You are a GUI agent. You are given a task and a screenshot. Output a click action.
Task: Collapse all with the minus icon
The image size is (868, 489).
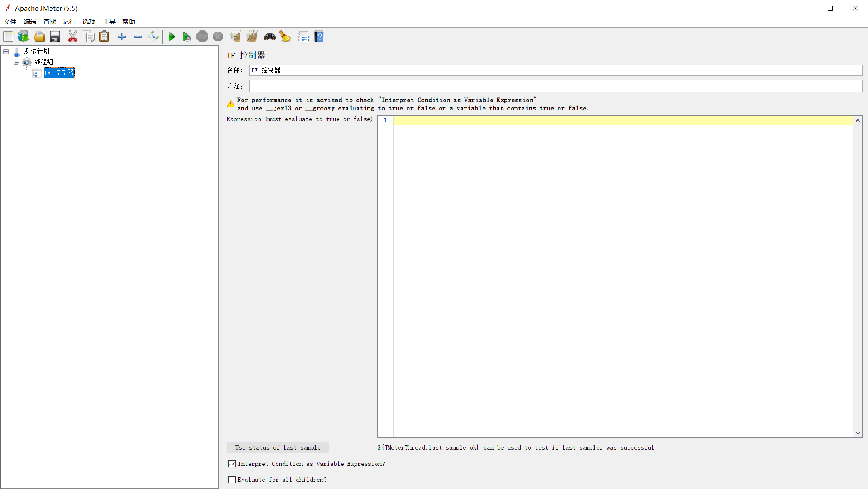coord(138,37)
